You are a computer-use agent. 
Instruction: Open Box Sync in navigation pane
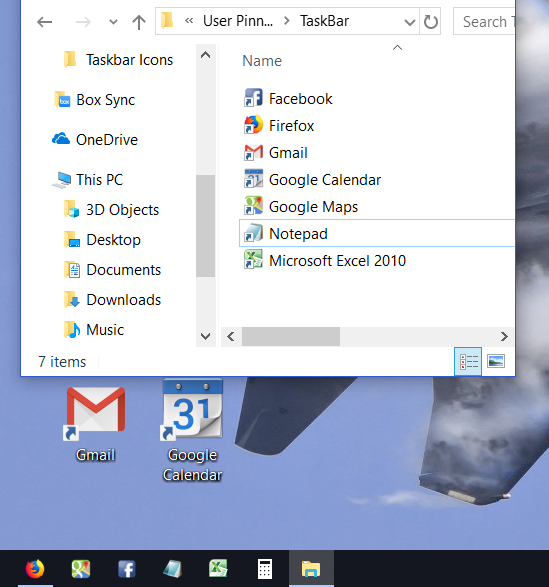coord(95,100)
